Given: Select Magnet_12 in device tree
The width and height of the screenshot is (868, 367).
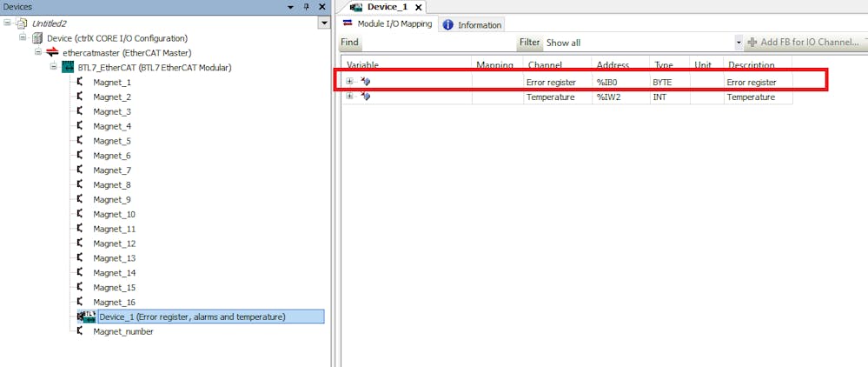Looking at the screenshot, I should (114, 244).
